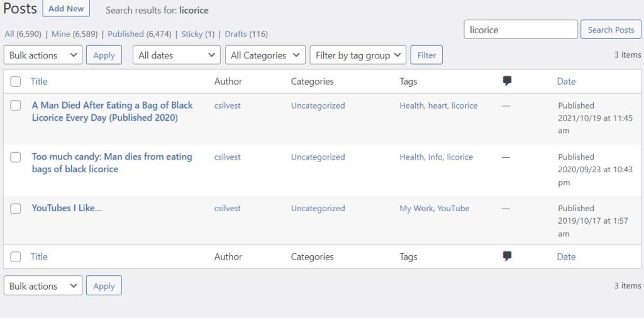
Task: Switch to the Published posts view
Action: 125,34
